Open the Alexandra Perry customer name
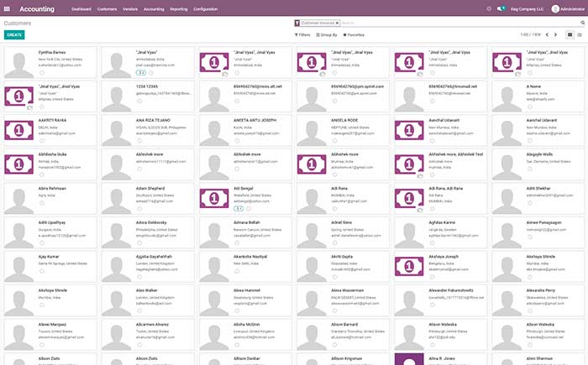Screen dimensions: 588x365 point(540,290)
